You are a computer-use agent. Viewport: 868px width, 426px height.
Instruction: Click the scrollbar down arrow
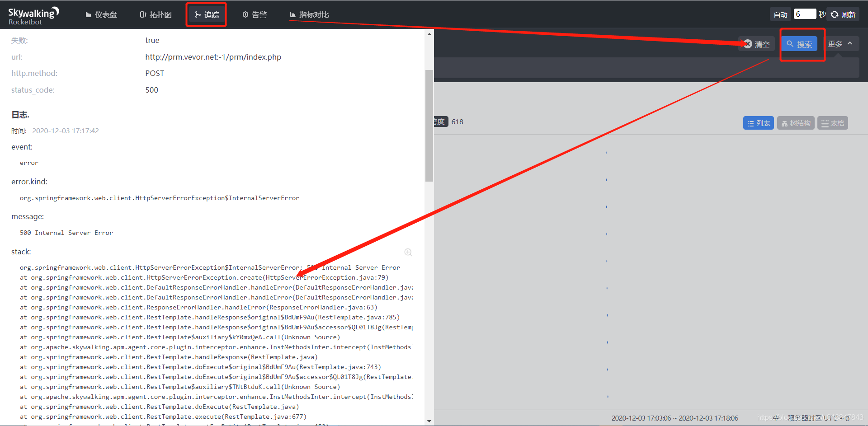(429, 421)
